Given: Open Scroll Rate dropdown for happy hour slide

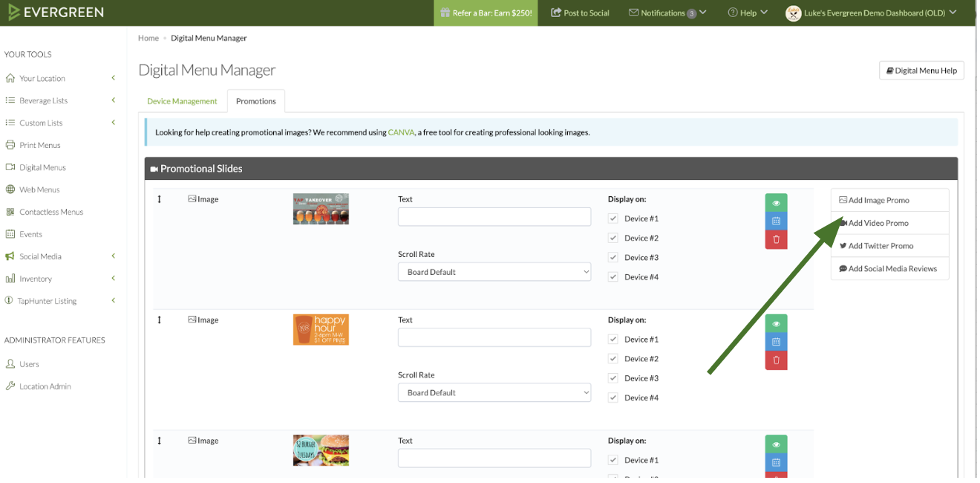Looking at the screenshot, I should [494, 392].
